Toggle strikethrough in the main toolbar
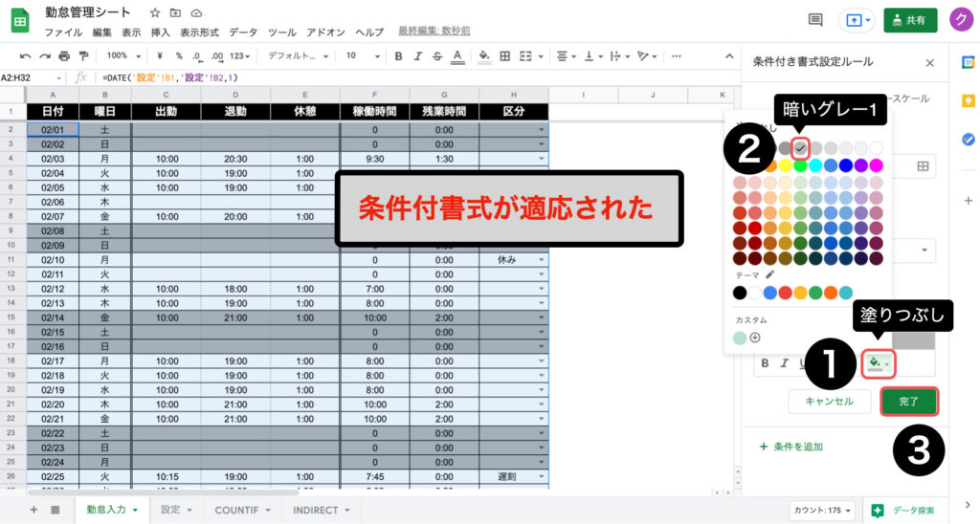980x524 pixels. 436,56
